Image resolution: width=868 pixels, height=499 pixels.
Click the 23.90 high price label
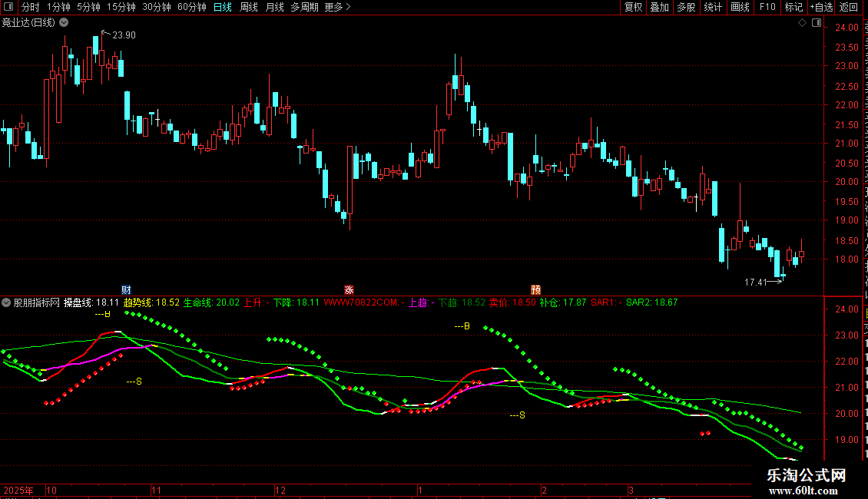pyautogui.click(x=124, y=35)
